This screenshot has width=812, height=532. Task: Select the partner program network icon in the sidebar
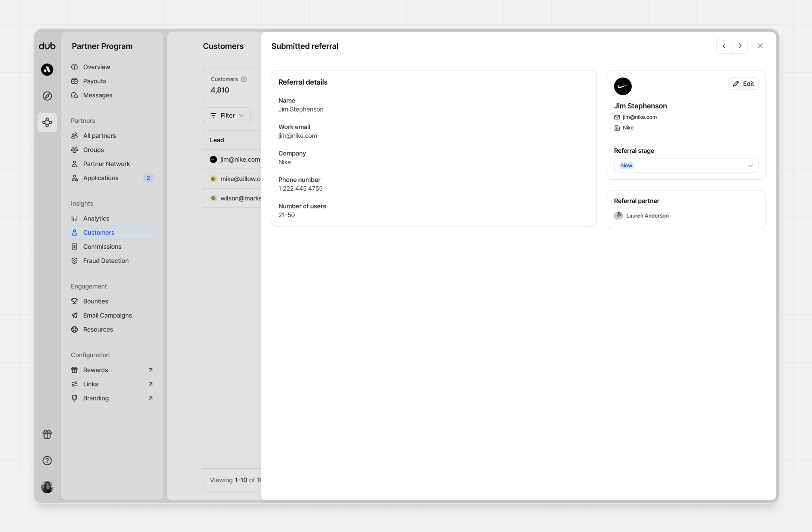(47, 123)
